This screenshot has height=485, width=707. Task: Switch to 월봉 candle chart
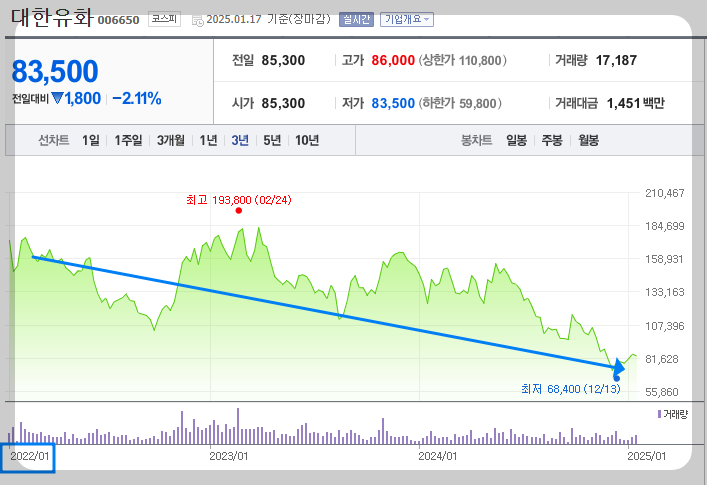coord(588,140)
